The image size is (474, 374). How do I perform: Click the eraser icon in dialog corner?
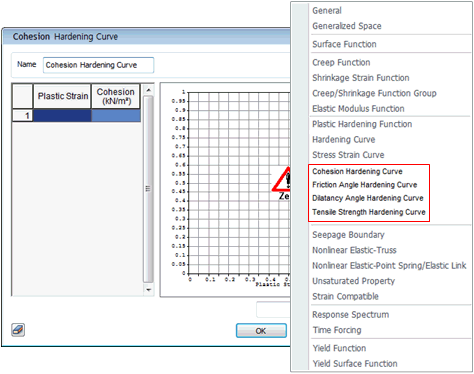click(18, 330)
